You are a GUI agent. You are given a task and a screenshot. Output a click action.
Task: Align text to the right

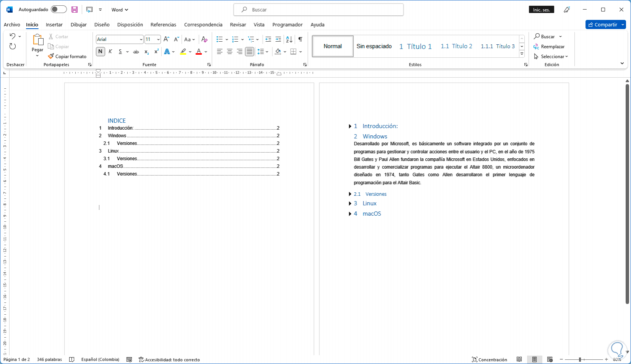[239, 52]
